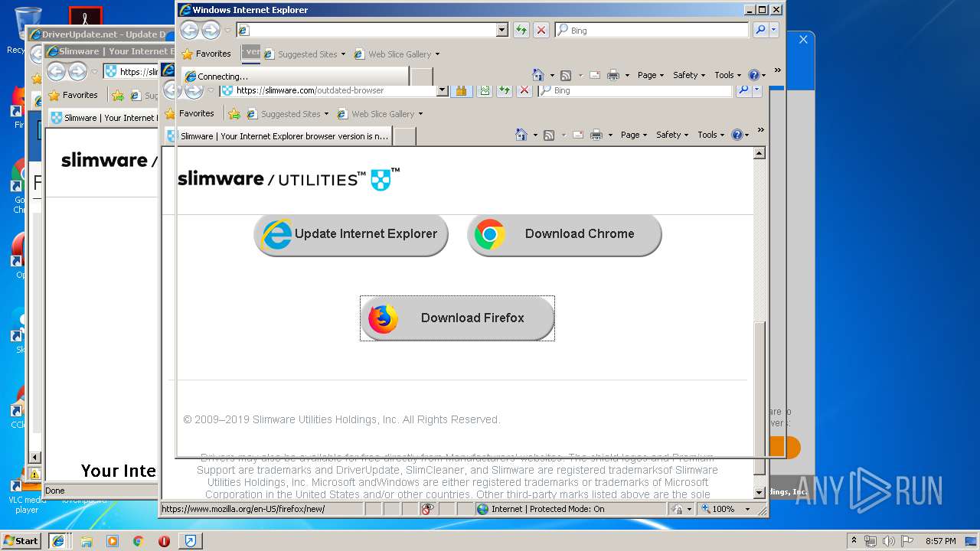
Task: Open the Help icon in the front window command bar
Action: [753, 75]
